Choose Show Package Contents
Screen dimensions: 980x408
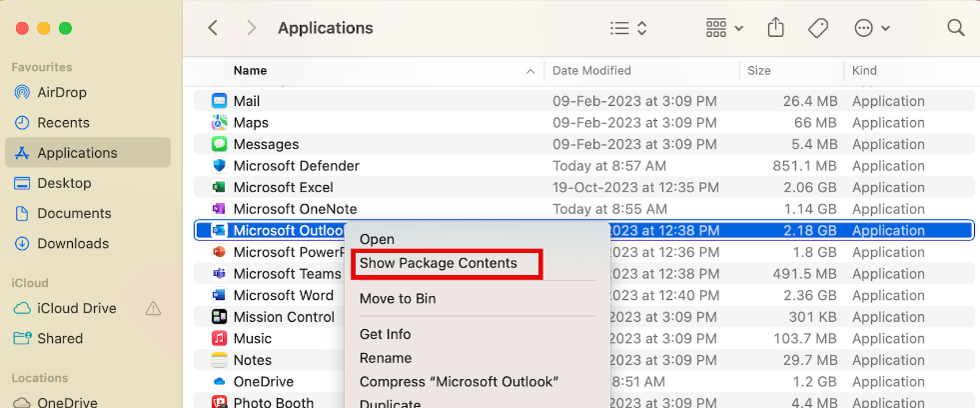tap(439, 263)
